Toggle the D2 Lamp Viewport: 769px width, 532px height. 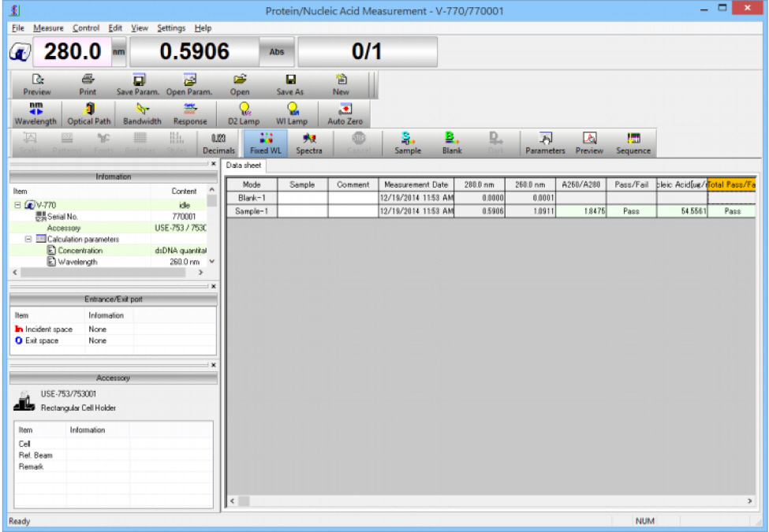tap(245, 114)
